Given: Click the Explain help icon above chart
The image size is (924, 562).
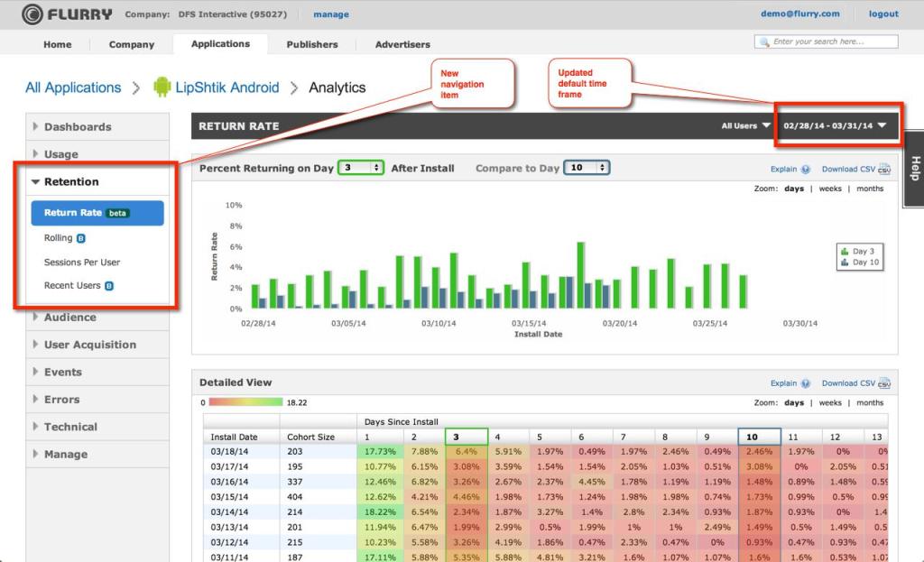Looking at the screenshot, I should point(805,169).
